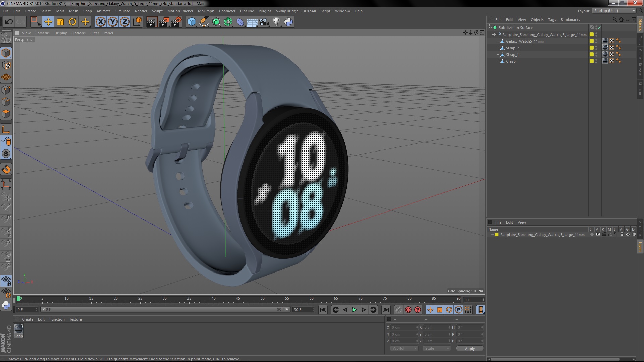The image size is (644, 362).
Task: Select the Rotate tool
Action: click(72, 22)
